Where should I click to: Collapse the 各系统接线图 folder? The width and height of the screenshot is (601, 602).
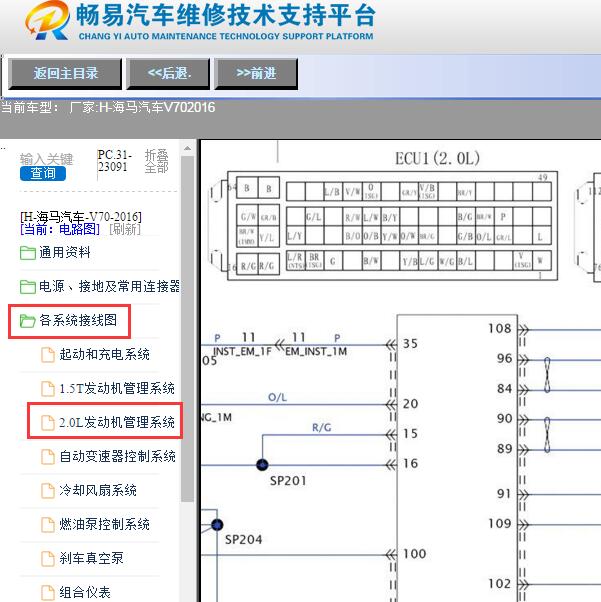point(78,320)
